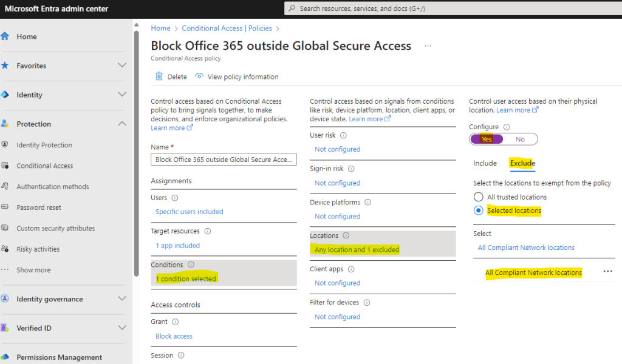Click Not configured under Client apps
Screen dimensions: 622x364
click(x=338, y=283)
